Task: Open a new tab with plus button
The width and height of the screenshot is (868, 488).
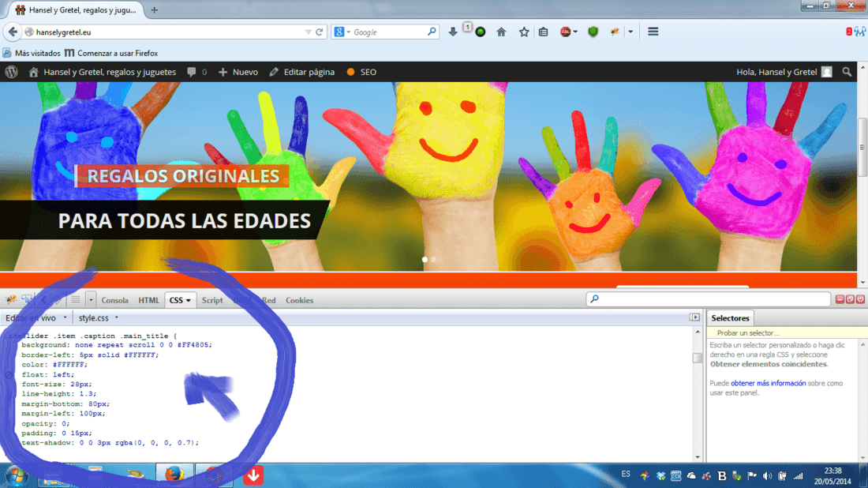Action: tap(155, 10)
